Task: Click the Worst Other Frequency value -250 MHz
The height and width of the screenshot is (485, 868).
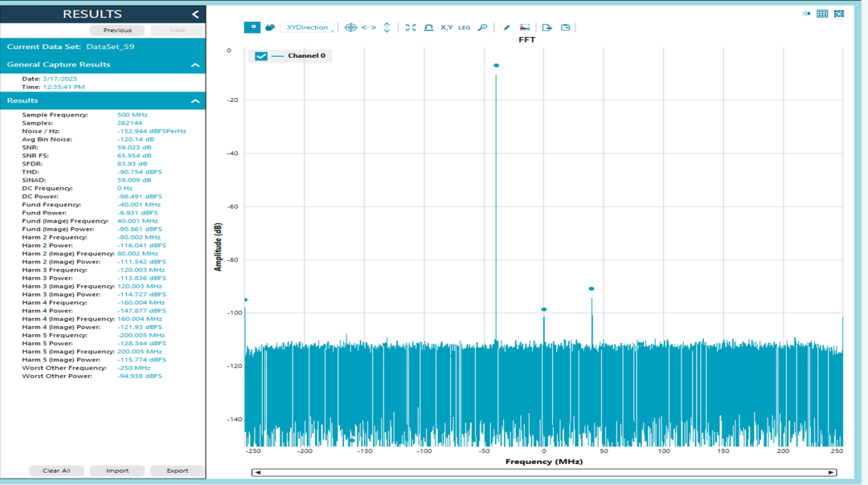Action: (134, 368)
